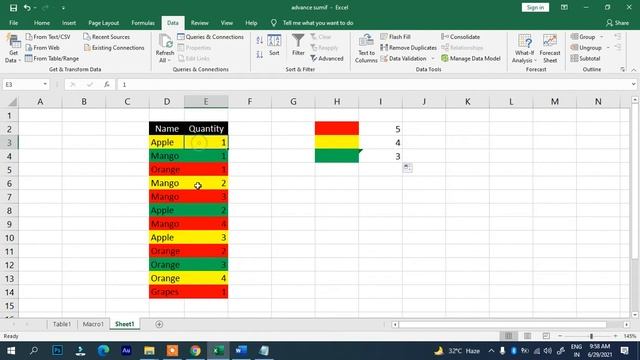Open Windows Start menu
This screenshot has width=640, height=360.
(x=11, y=351)
